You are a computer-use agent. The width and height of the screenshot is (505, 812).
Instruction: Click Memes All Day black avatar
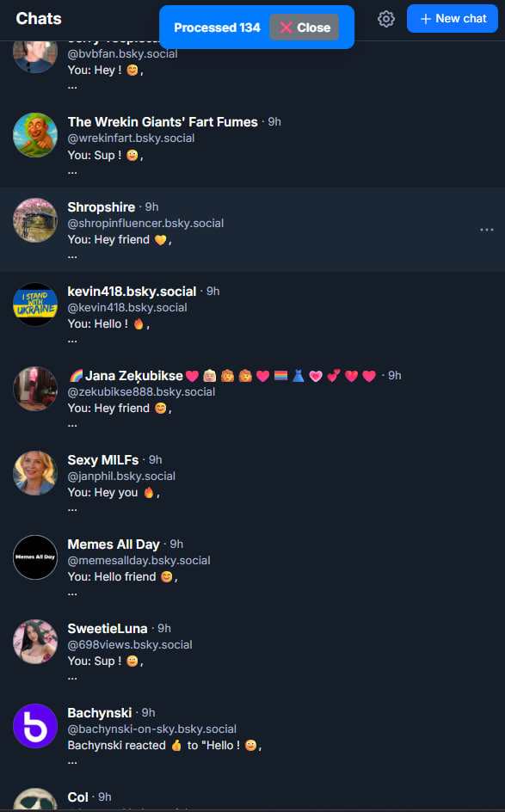35,557
